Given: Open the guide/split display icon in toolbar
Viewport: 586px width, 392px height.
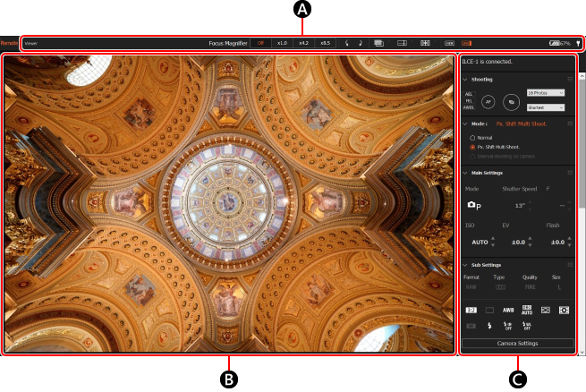Looking at the screenshot, I should [x=402, y=43].
